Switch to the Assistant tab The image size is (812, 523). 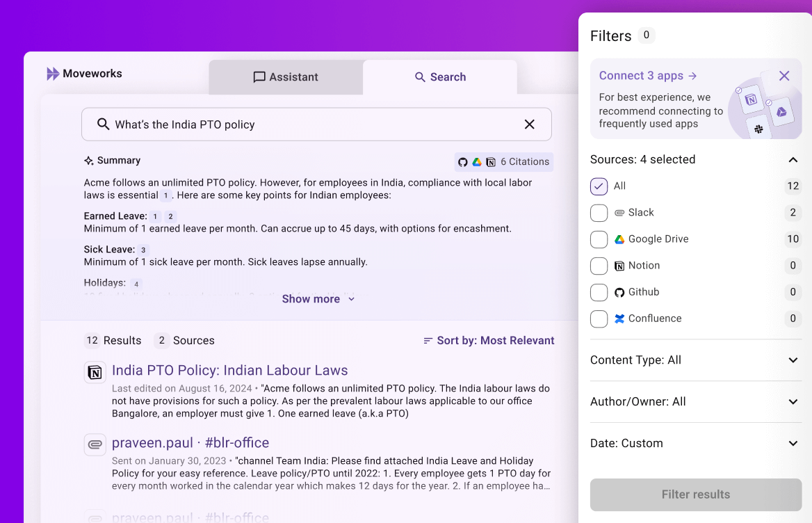(x=286, y=77)
